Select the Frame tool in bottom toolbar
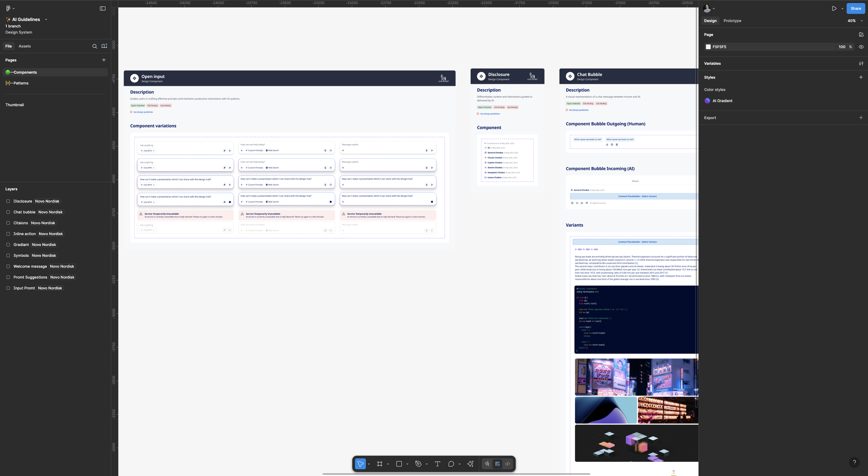The height and width of the screenshot is (476, 868). 379,464
